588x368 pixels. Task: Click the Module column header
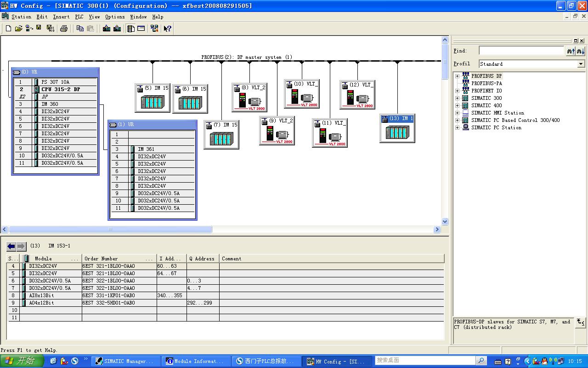point(51,259)
